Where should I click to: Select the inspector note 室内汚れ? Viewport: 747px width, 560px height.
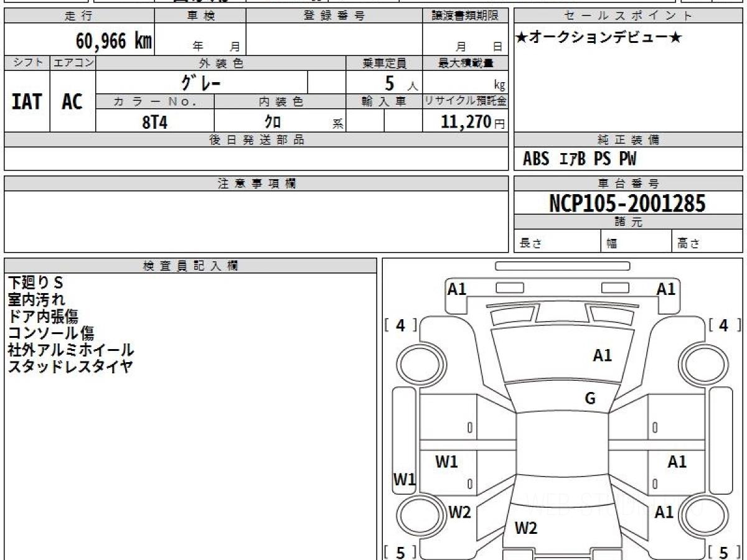(x=36, y=299)
